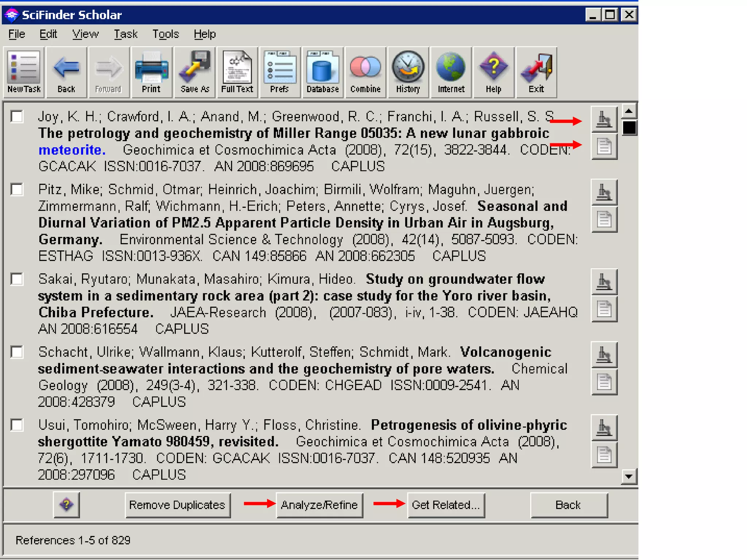The height and width of the screenshot is (560, 747).
Task: Click the Get Related... button
Action: (446, 505)
